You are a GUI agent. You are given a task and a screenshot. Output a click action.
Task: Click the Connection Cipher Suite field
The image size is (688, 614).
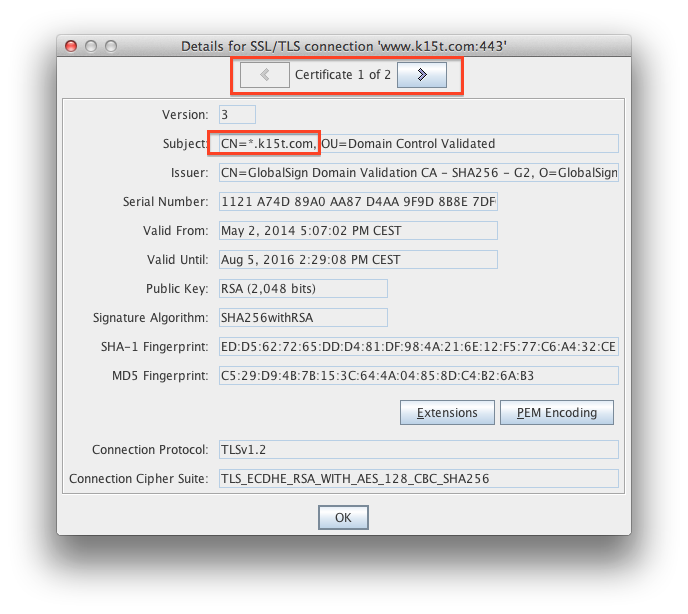pos(418,479)
